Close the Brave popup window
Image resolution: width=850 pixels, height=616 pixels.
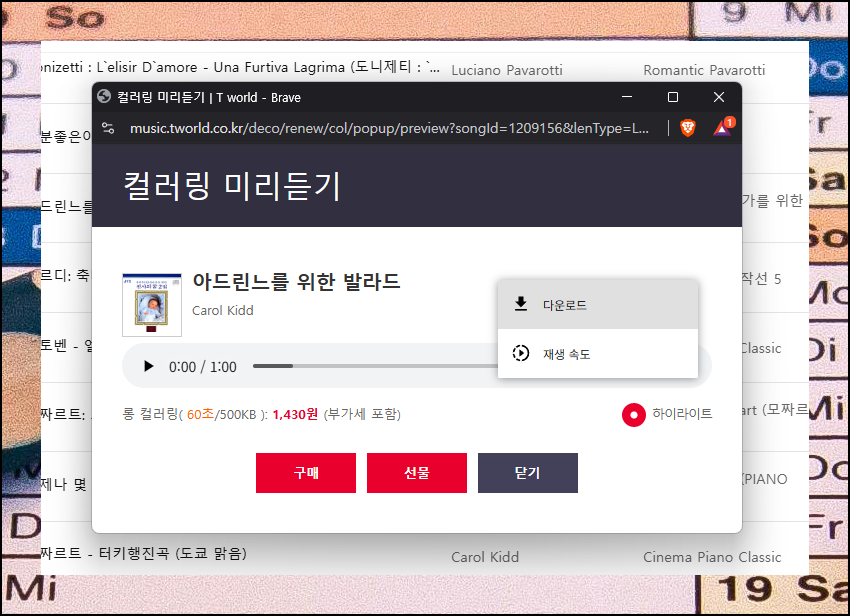coord(719,97)
